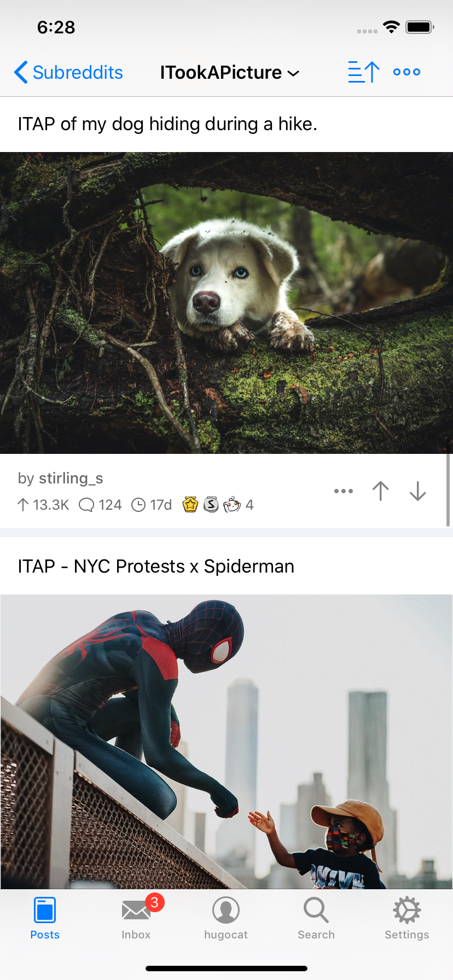This screenshot has width=453, height=980.
Task: Switch to the Search tab
Action: tap(316, 918)
